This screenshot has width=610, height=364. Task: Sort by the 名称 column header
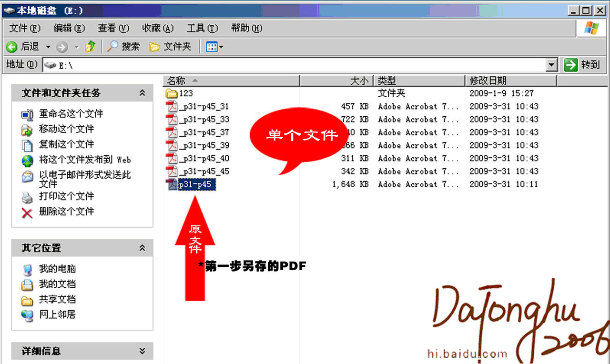pos(231,81)
